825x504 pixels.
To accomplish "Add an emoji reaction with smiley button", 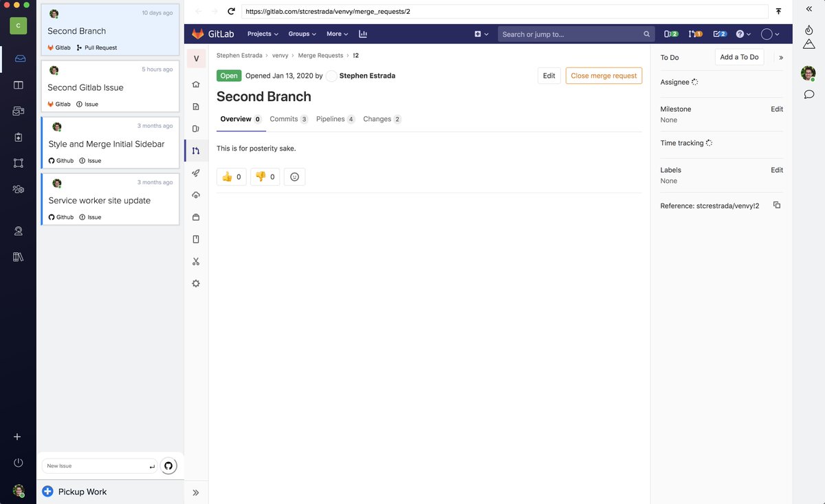I will tap(294, 177).
